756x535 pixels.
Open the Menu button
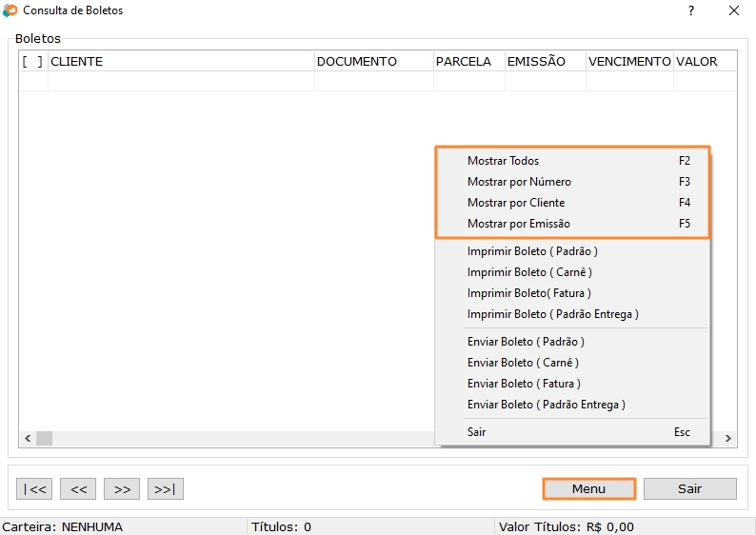(588, 488)
